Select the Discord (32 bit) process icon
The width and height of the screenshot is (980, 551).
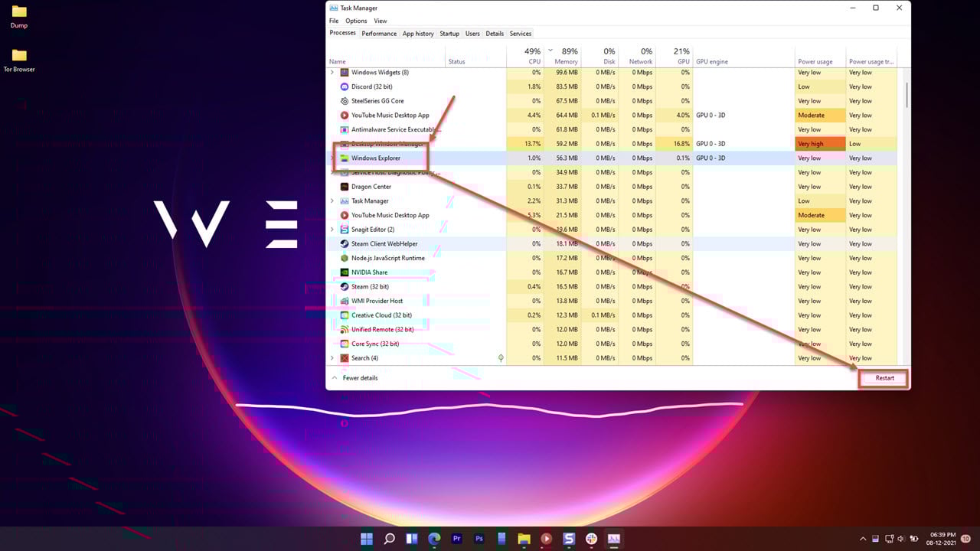tap(345, 86)
